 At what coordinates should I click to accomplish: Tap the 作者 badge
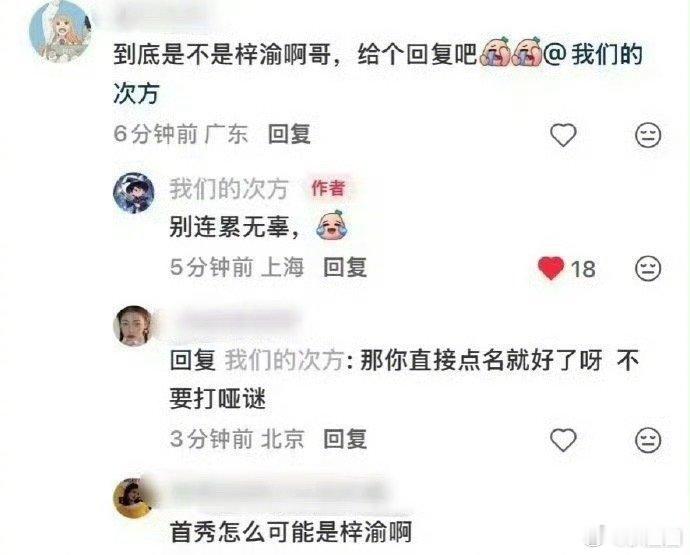pos(328,188)
